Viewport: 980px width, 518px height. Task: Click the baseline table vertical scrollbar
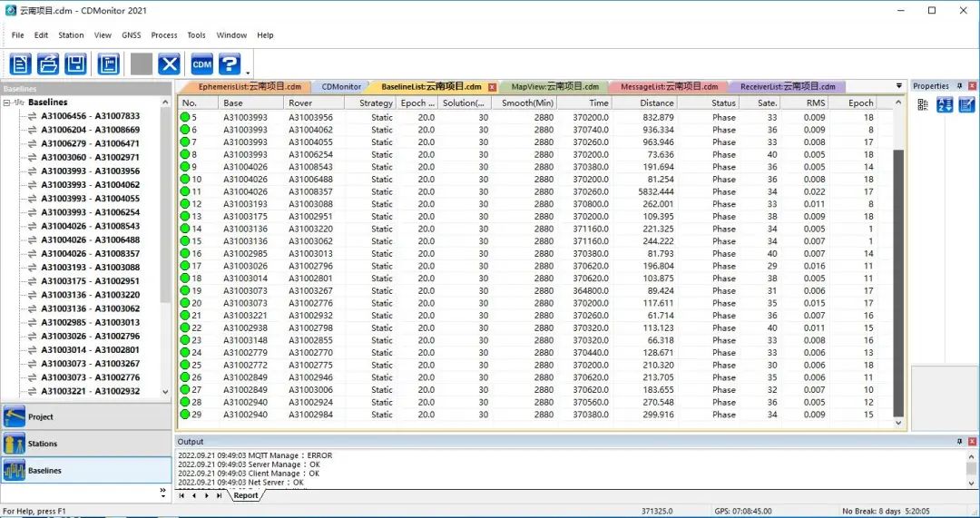click(x=899, y=272)
